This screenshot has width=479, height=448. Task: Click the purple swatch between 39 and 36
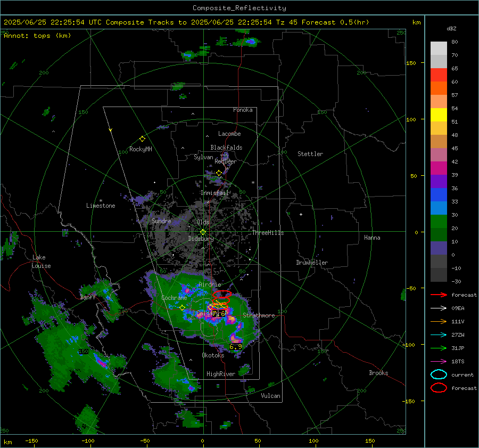pyautogui.click(x=439, y=181)
